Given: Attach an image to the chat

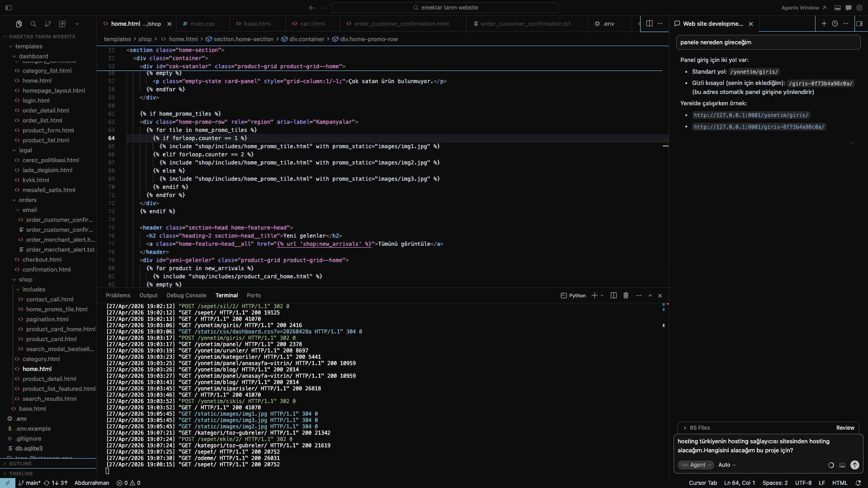Looking at the screenshot, I should click(842, 465).
